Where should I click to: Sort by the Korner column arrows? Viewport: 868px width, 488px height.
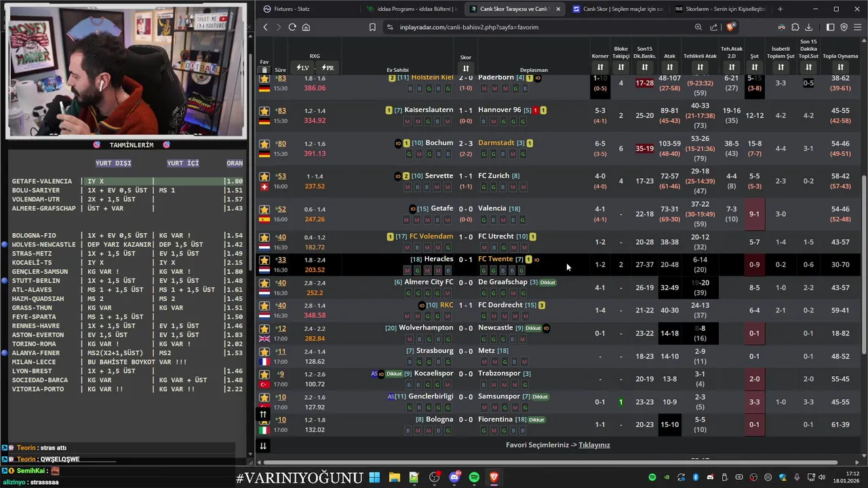[600, 67]
